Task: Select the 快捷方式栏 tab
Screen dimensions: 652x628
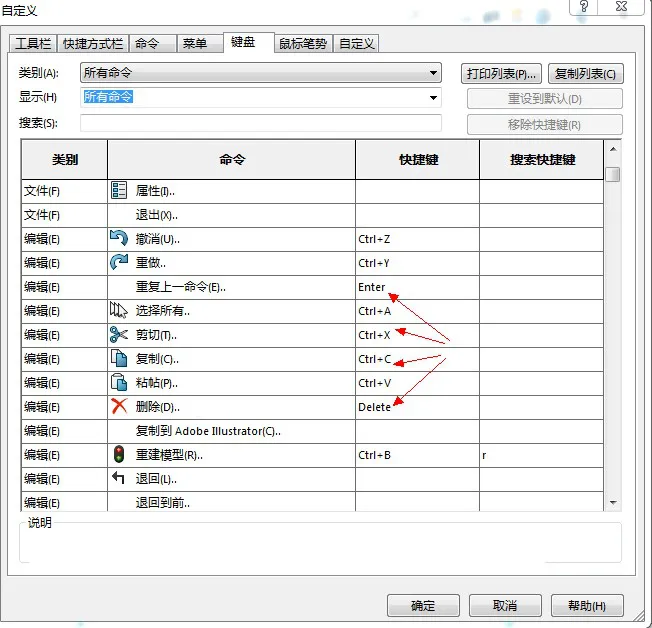Action: click(x=93, y=44)
